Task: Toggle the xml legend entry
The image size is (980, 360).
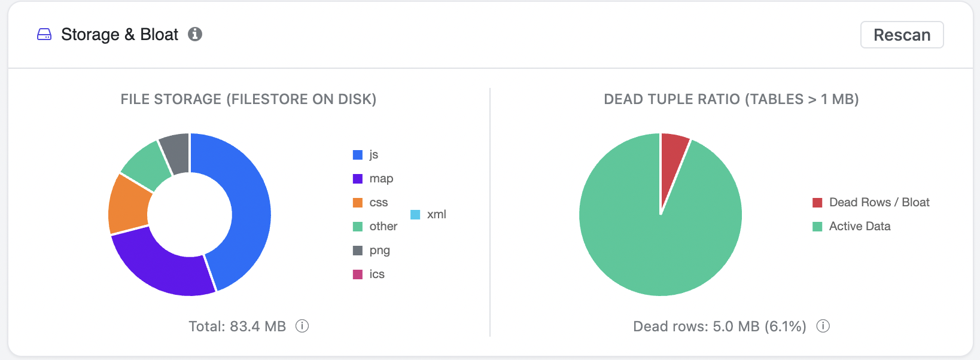Action: [x=428, y=214]
